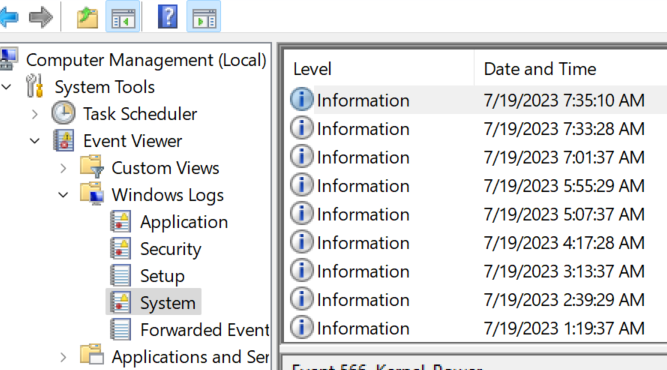667x370 pixels.
Task: Click the System Tools wrench icon
Action: [x=34, y=86]
